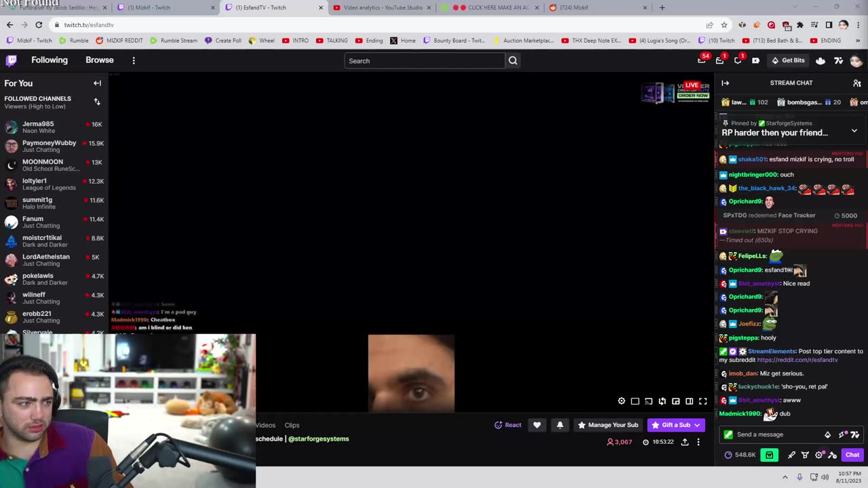Show hidden bookmarks overflow chevron
The image size is (868, 488).
tap(859, 41)
